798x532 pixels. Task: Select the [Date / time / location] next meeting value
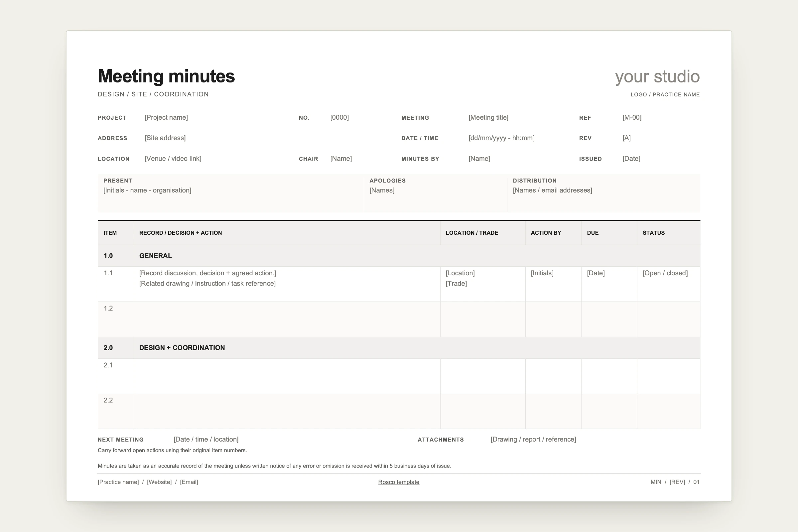pyautogui.click(x=206, y=439)
